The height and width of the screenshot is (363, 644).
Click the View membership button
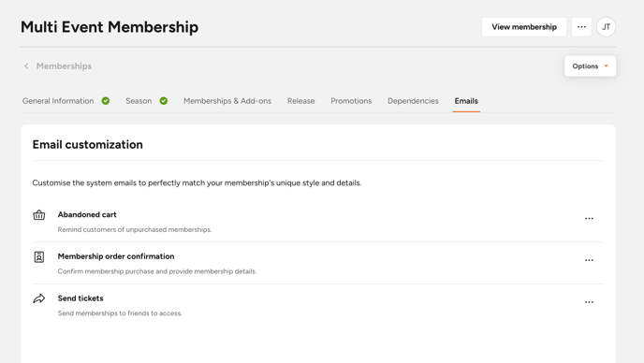tap(524, 27)
